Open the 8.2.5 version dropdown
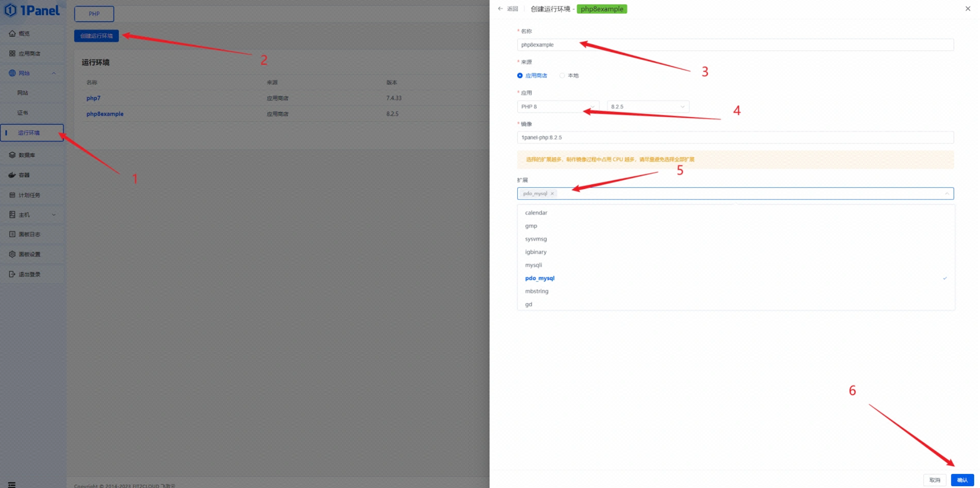Viewport: 980px width, 488px height. [x=648, y=107]
